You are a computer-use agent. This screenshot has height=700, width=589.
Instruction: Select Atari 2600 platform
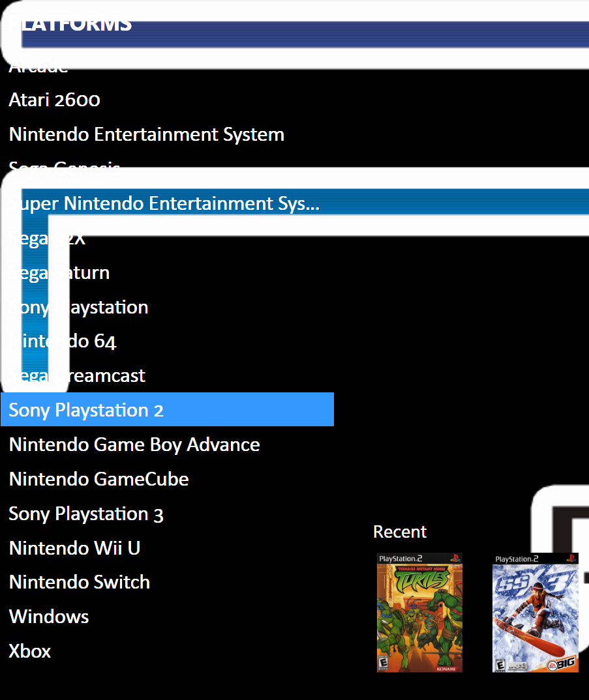[167, 100]
